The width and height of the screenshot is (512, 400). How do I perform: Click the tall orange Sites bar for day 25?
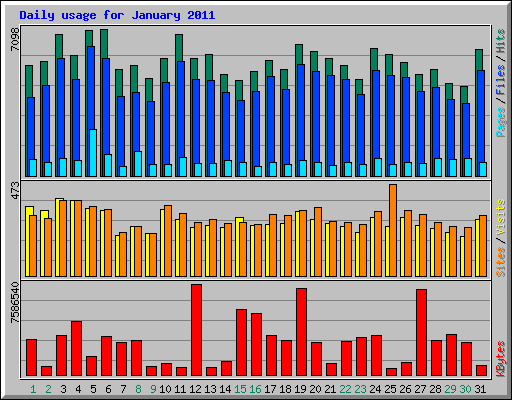click(393, 230)
